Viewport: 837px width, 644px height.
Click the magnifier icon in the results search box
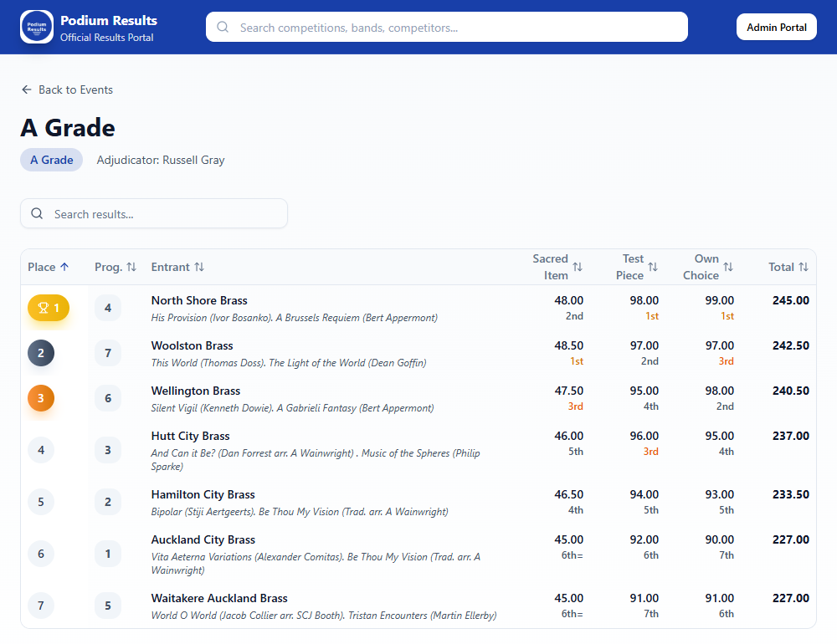pyautogui.click(x=37, y=213)
